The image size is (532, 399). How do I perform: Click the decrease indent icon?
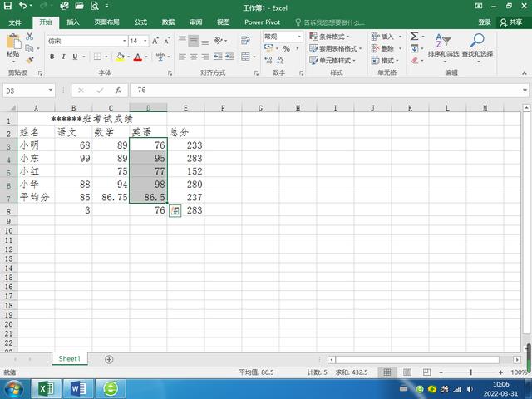point(218,57)
